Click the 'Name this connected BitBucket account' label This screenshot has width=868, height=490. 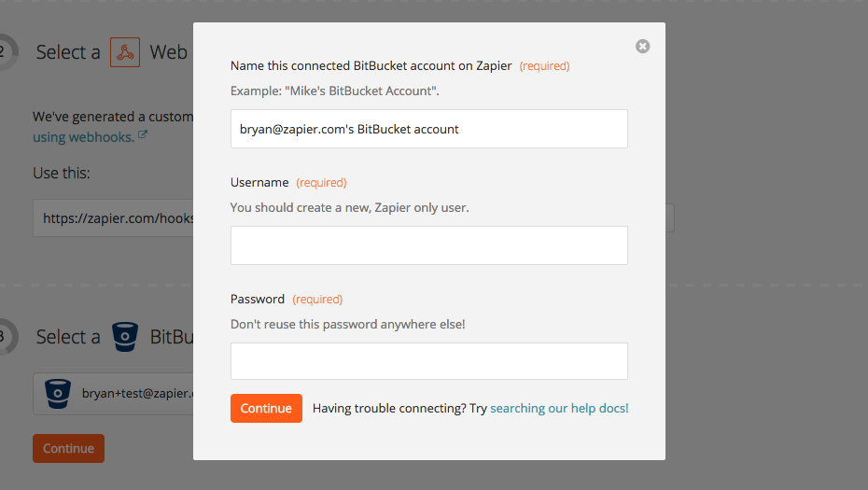(x=371, y=66)
